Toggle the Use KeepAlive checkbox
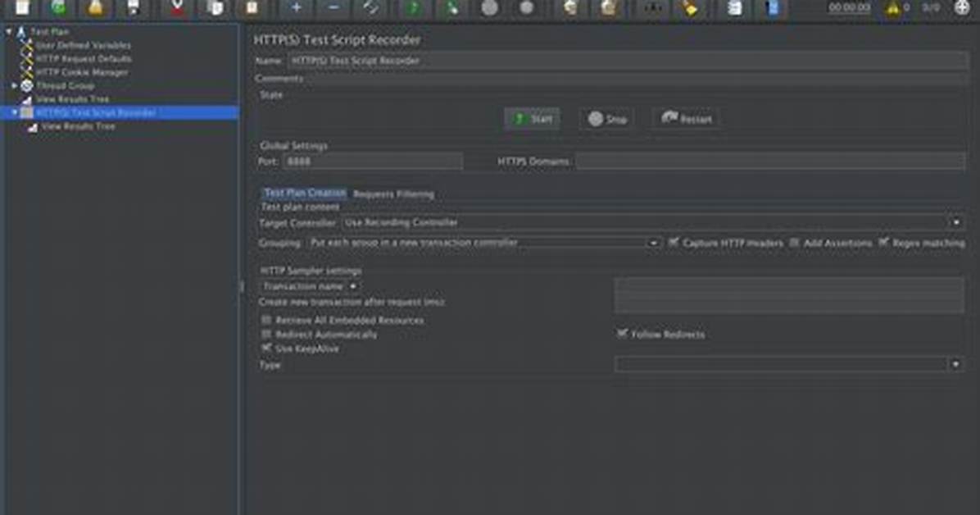The image size is (980, 515). (x=267, y=348)
